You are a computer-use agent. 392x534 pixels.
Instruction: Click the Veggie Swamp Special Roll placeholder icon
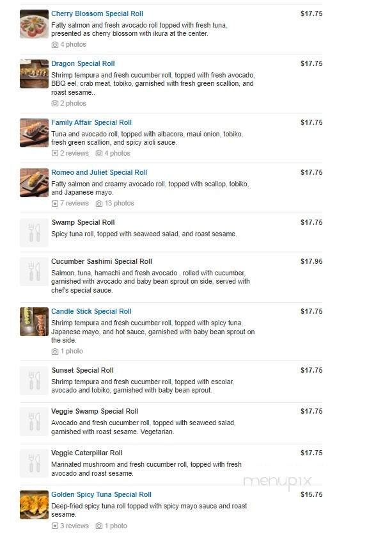34,421
